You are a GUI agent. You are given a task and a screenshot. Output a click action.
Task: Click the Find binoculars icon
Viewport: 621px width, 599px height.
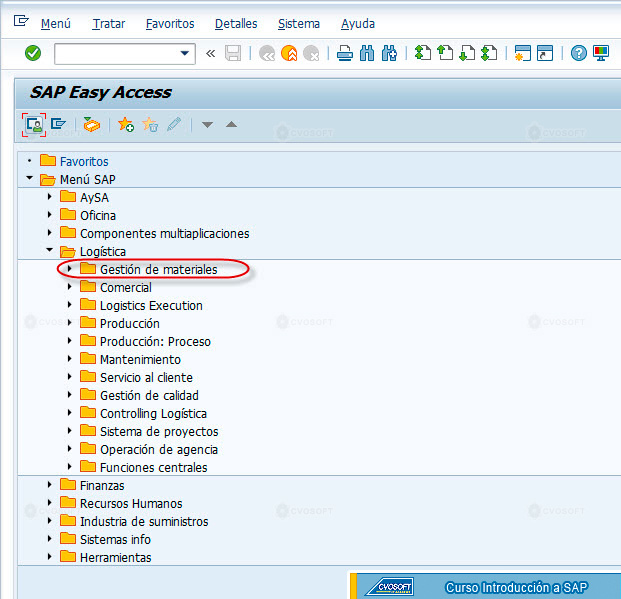click(x=367, y=53)
